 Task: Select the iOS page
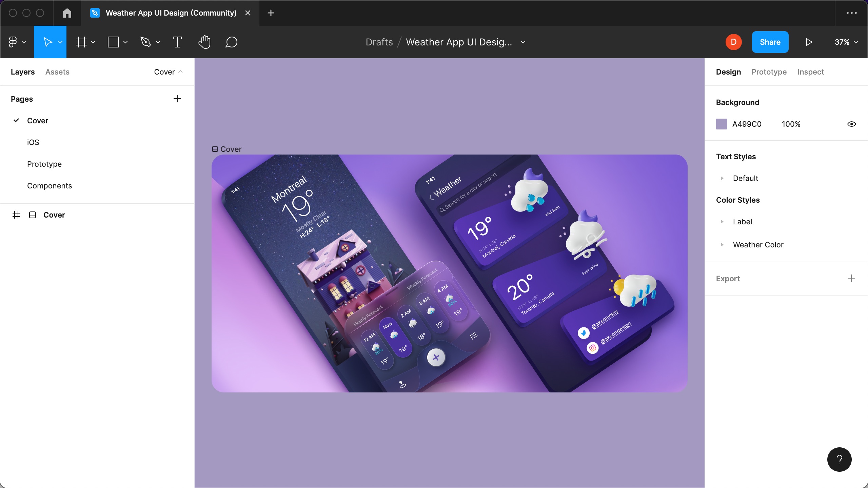(x=33, y=142)
